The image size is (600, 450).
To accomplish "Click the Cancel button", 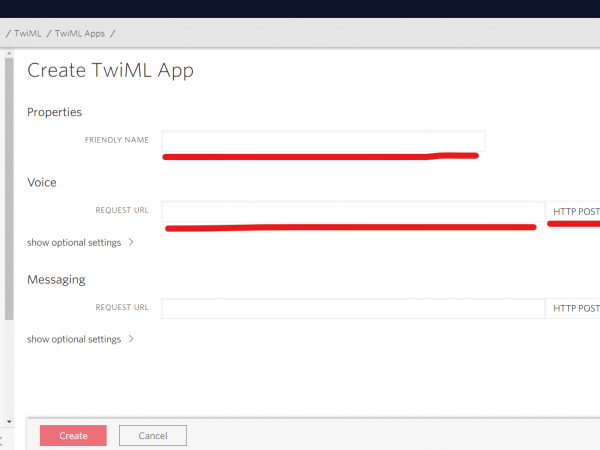I will pyautogui.click(x=153, y=435).
